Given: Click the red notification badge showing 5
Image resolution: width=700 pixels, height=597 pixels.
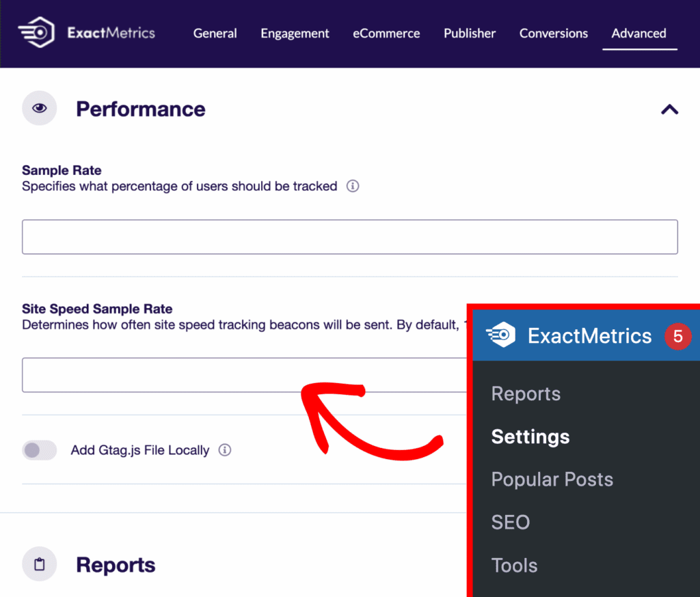Looking at the screenshot, I should 677,336.
